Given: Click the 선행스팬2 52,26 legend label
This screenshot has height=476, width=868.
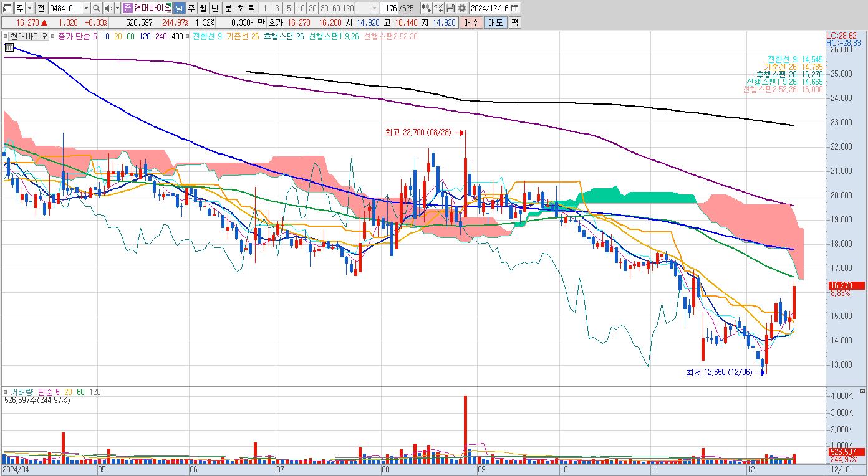Looking at the screenshot, I should click(390, 36).
